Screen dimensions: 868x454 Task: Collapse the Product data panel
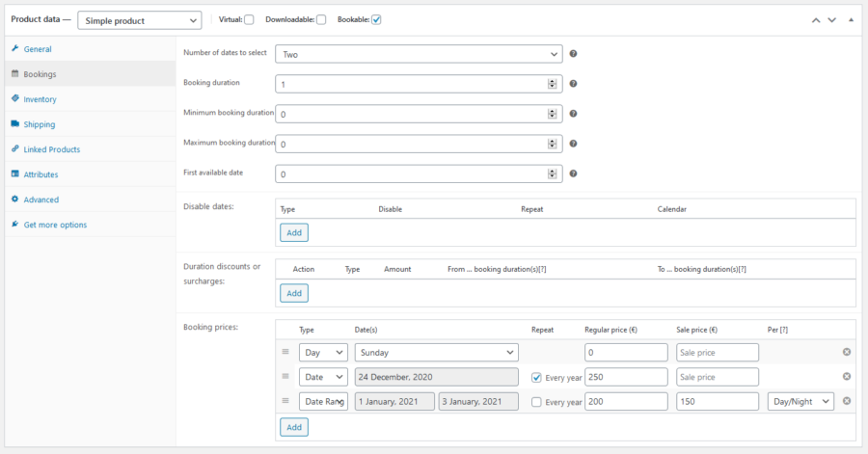pos(851,20)
